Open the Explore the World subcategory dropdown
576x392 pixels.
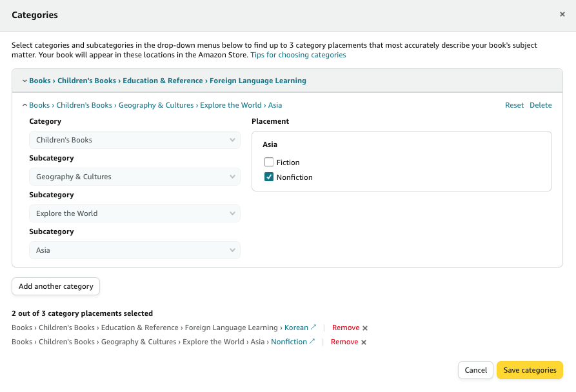[x=135, y=213]
